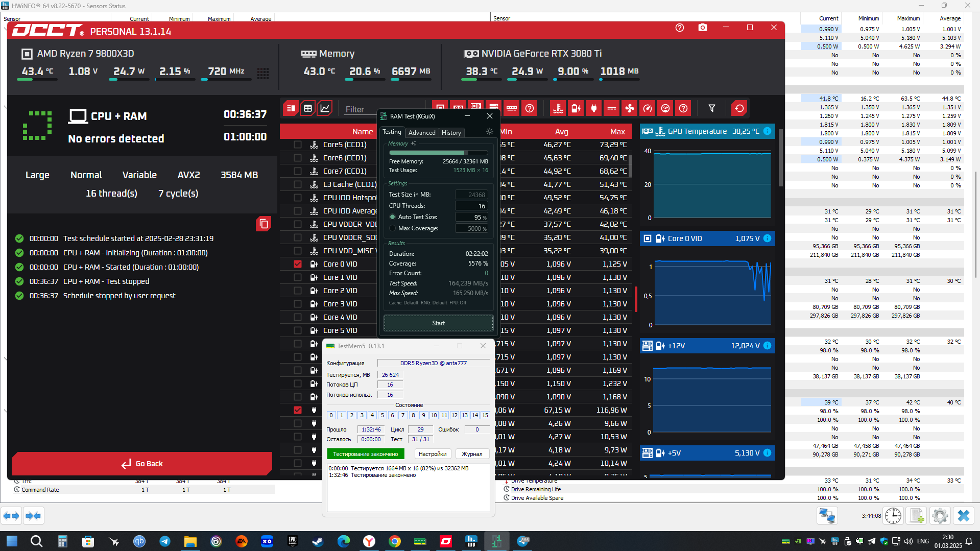The width and height of the screenshot is (980, 551).
Task: Close HWiNFO sensors with the blue X icon
Action: point(964,516)
